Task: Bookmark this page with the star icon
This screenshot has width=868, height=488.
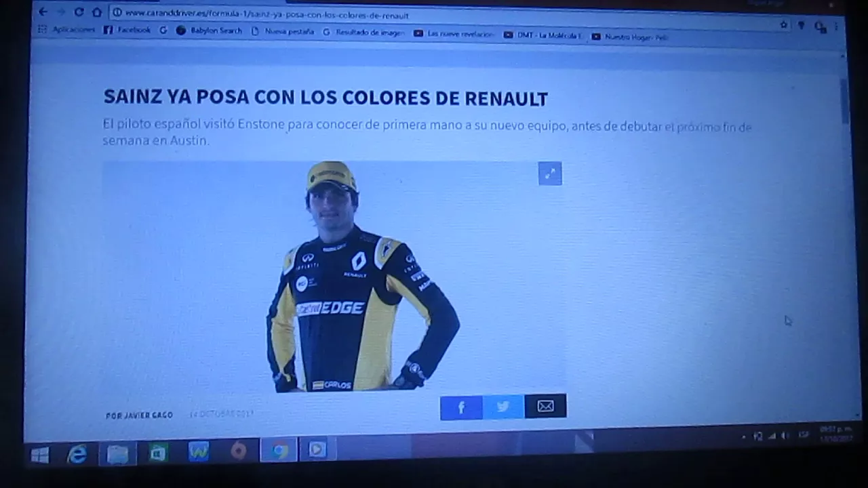Action: (x=784, y=25)
